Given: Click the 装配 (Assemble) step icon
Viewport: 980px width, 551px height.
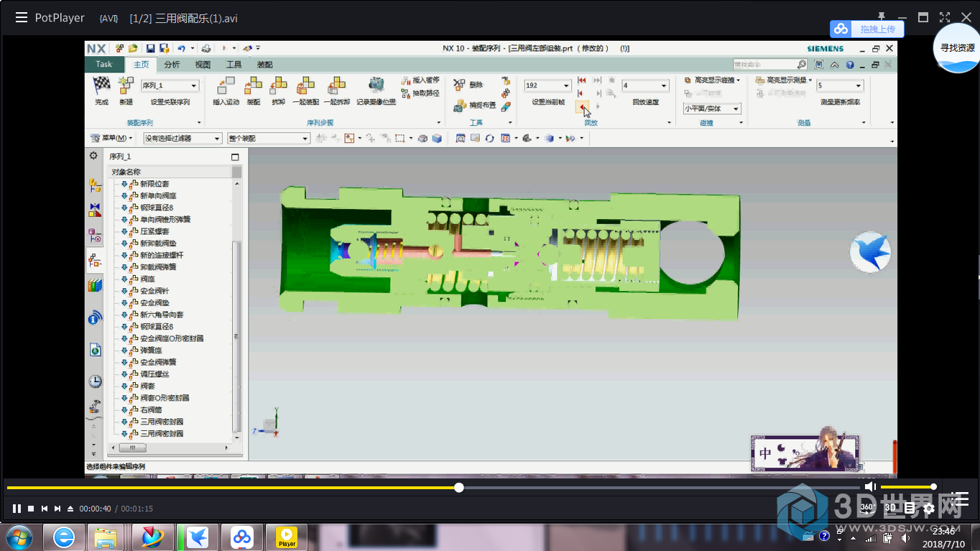Looking at the screenshot, I should click(253, 85).
